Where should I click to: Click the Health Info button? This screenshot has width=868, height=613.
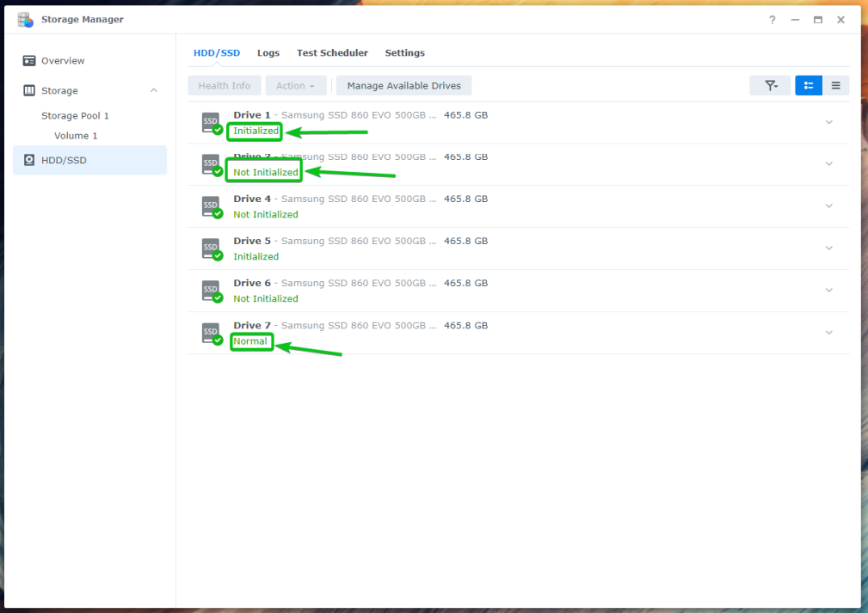click(x=225, y=86)
